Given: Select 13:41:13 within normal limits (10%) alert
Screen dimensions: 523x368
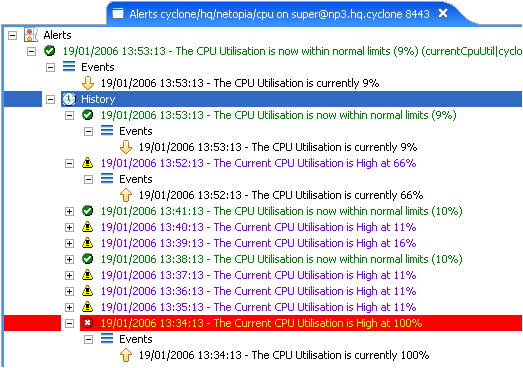Looking at the screenshot, I should click(x=282, y=211).
